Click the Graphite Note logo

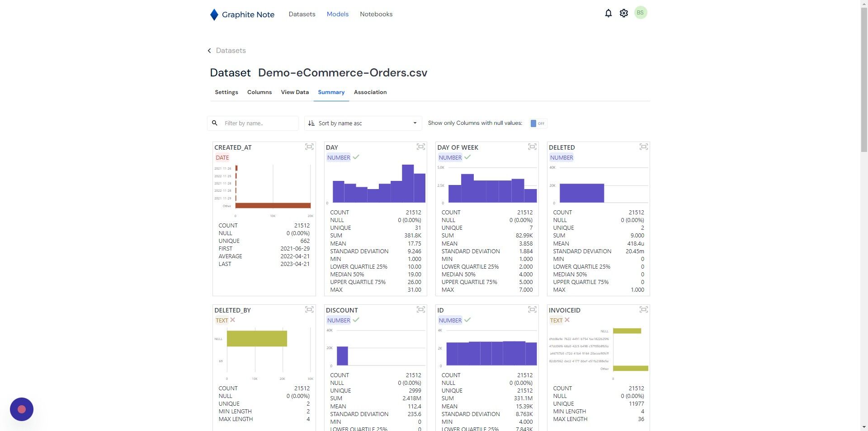click(x=242, y=14)
